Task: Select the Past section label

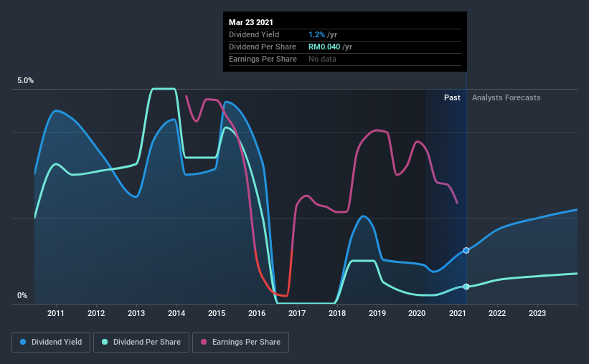Action: (x=452, y=97)
